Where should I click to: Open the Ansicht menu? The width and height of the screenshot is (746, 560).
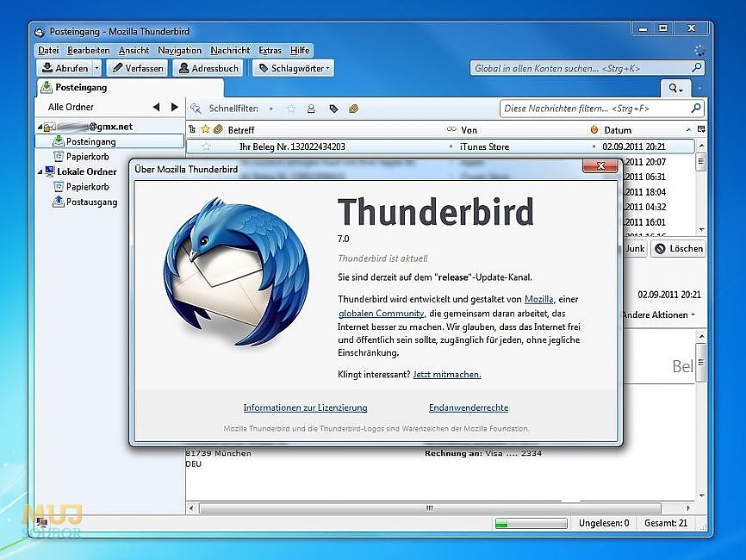point(134,50)
